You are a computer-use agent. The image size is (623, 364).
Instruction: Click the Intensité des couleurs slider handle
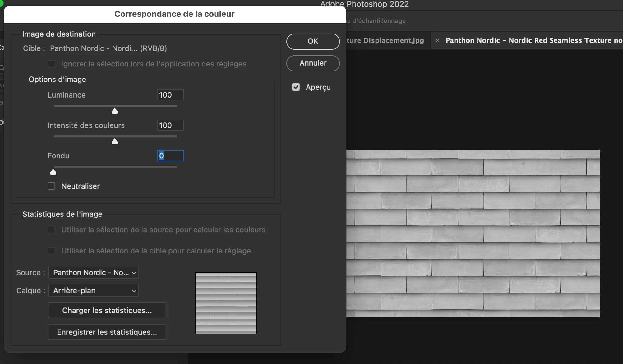point(115,142)
